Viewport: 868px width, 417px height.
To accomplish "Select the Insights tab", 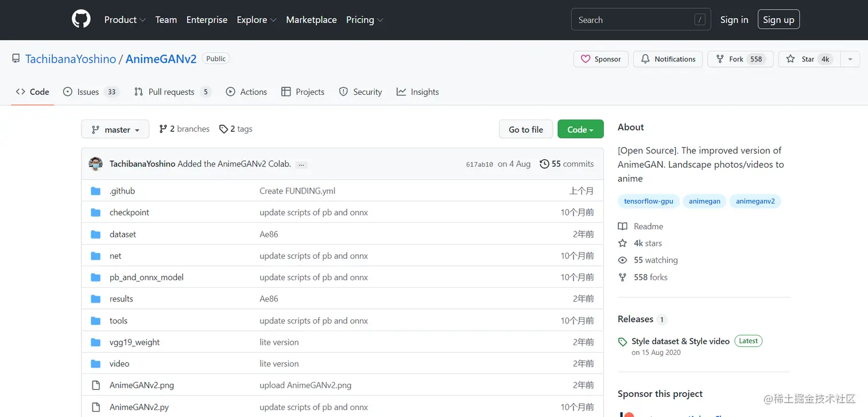I will tap(417, 92).
